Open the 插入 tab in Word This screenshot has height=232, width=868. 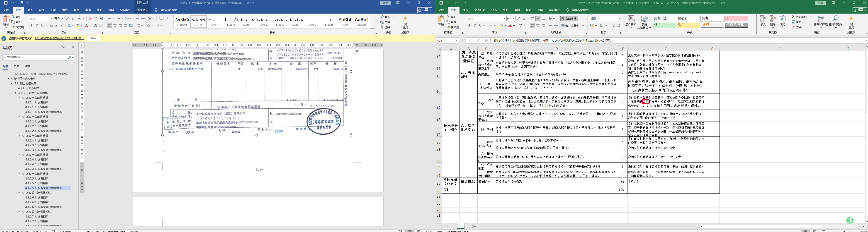tap(30, 10)
